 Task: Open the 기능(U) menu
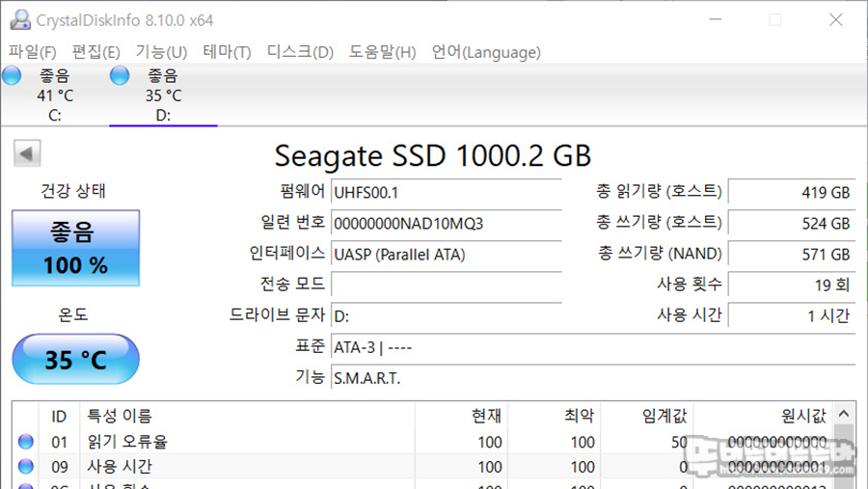(x=161, y=52)
